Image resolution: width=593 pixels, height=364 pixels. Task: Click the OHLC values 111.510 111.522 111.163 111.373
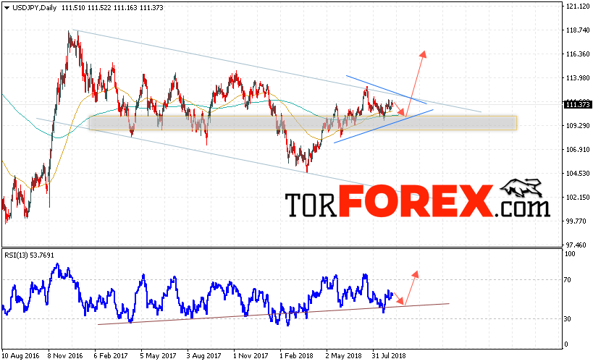click(112, 7)
